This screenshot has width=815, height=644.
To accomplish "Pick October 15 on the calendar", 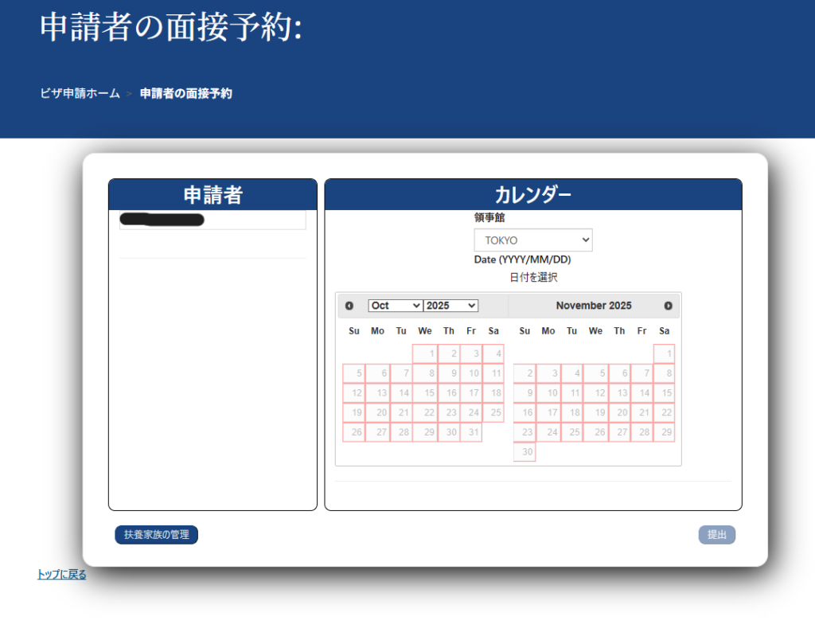I will (424, 393).
